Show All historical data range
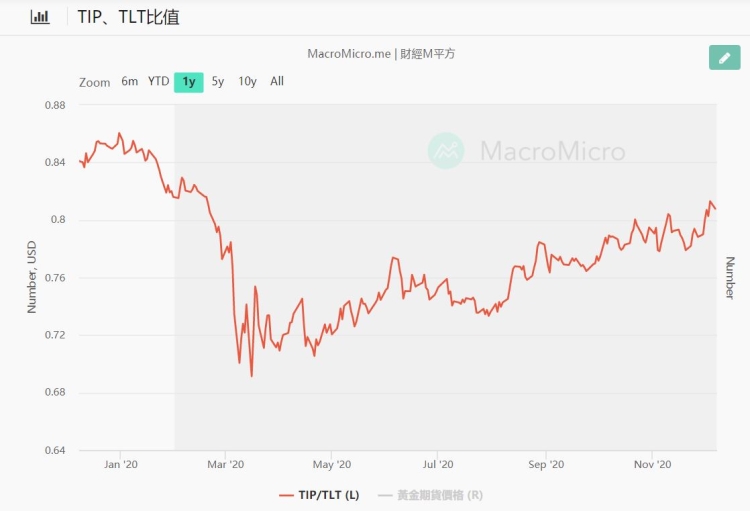Image resolution: width=750 pixels, height=511 pixels. (x=277, y=81)
